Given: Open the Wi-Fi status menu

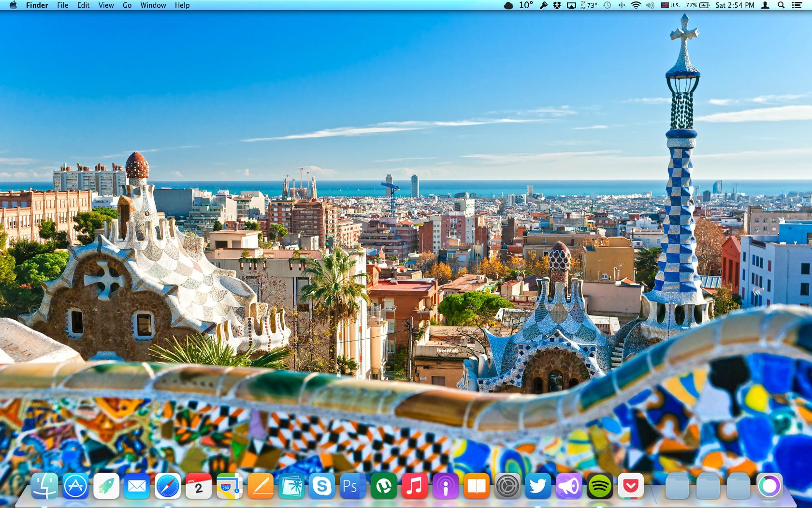Looking at the screenshot, I should click(636, 5).
